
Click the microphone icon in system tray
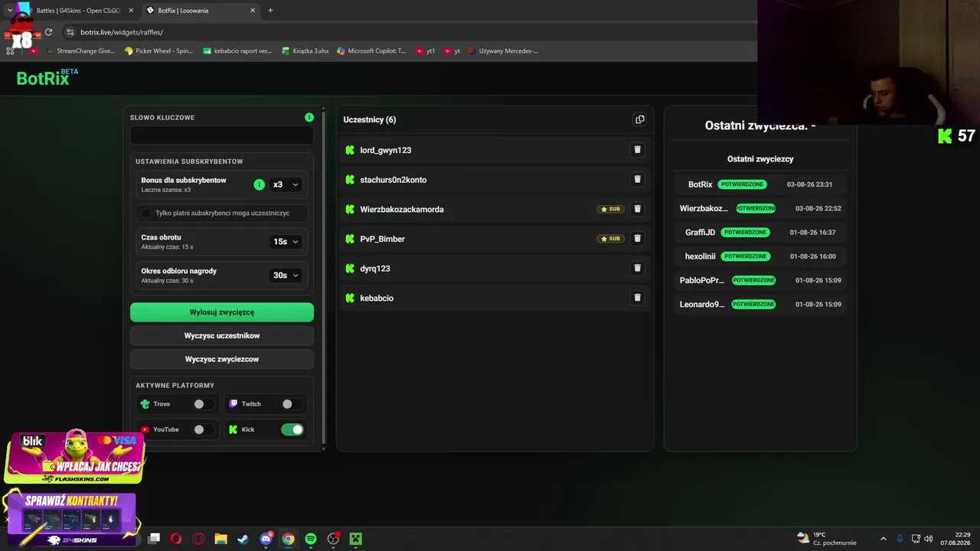(900, 539)
